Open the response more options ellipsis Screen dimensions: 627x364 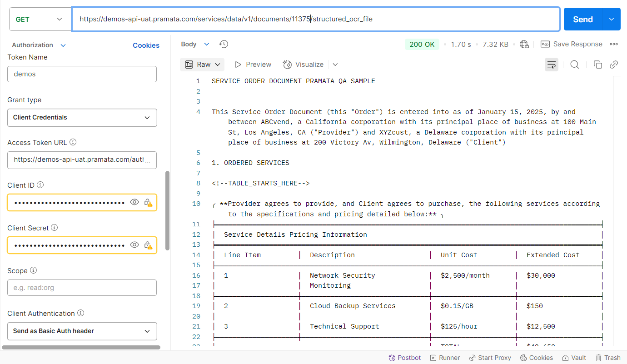point(614,44)
